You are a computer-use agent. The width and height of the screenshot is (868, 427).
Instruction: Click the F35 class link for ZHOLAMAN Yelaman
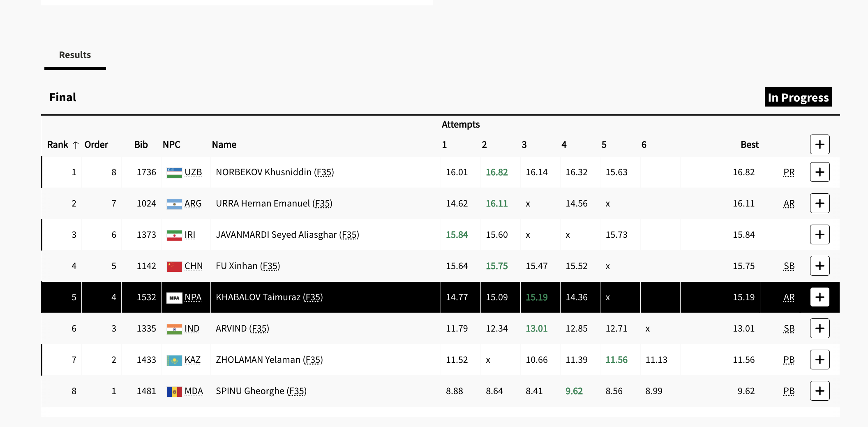[313, 360]
